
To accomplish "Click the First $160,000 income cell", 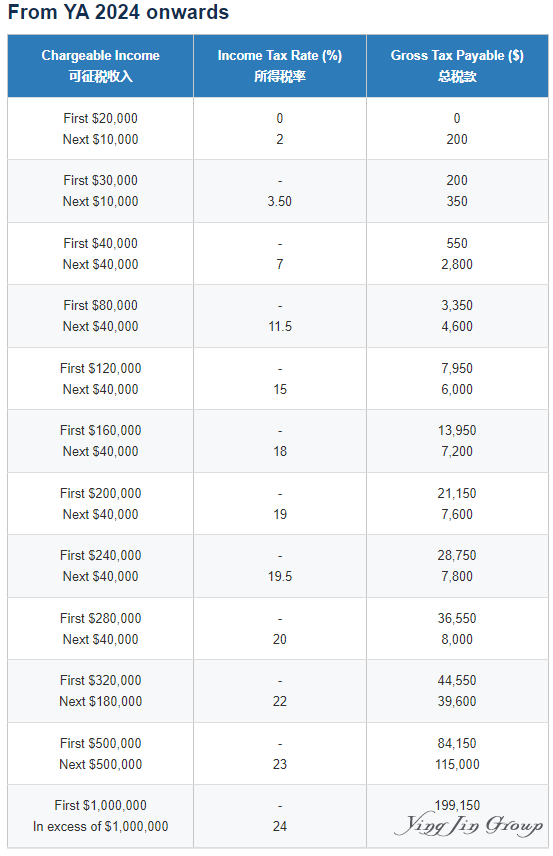I will (x=100, y=431).
